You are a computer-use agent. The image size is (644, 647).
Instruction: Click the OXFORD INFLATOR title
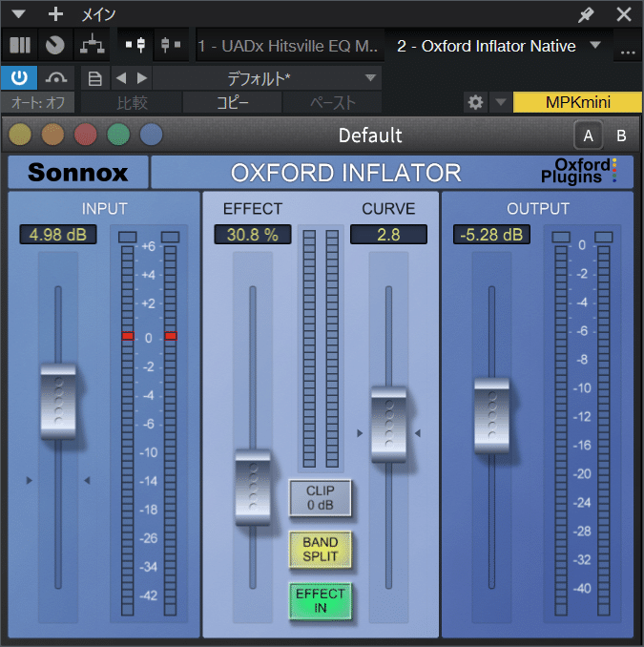tap(345, 173)
